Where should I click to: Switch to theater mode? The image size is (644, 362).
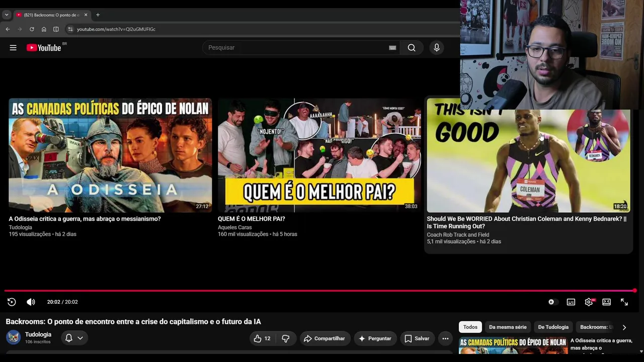pyautogui.click(x=606, y=302)
